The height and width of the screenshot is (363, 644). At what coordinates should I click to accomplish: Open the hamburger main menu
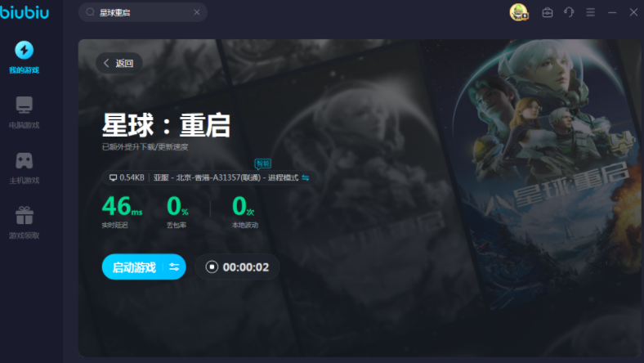click(590, 12)
